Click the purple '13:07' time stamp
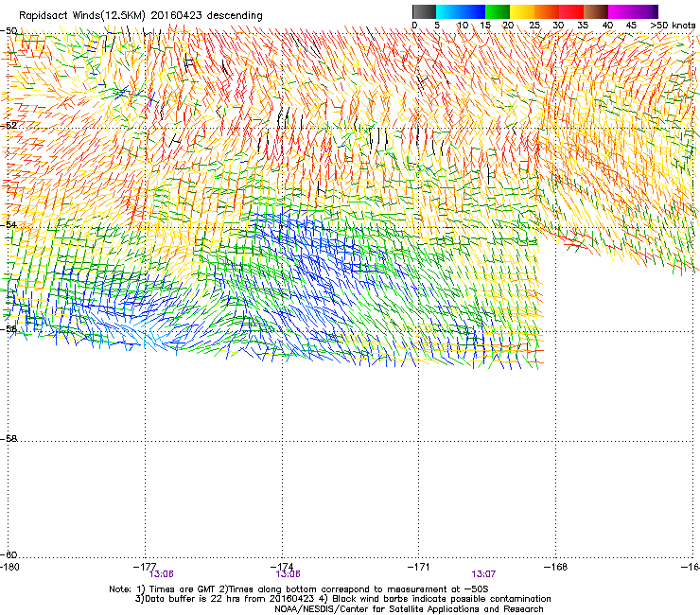 coord(483,574)
